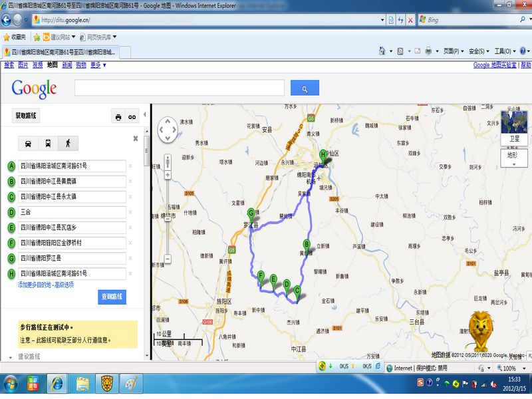This screenshot has width=532, height=399.
Task: Click the map pan control arrows
Action: (x=168, y=130)
